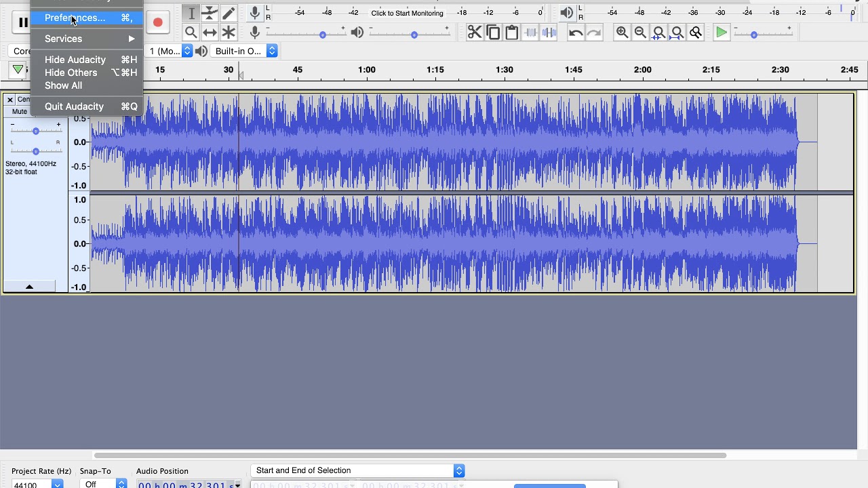The image size is (868, 488).
Task: Click Trim audio outside selection icon
Action: (x=530, y=32)
